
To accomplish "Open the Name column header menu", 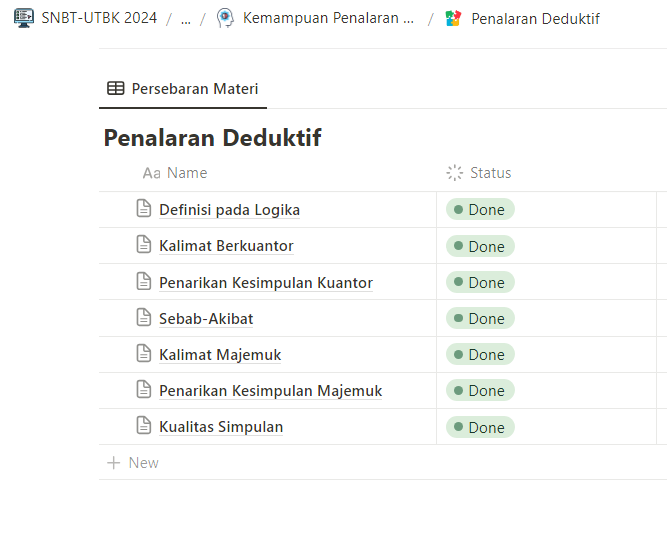I will (175, 173).
